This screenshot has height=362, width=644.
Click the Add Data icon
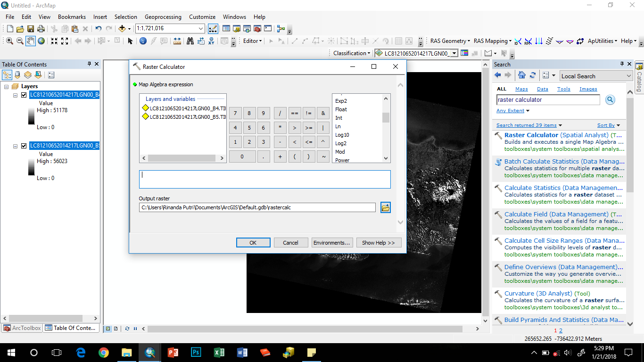(123, 28)
